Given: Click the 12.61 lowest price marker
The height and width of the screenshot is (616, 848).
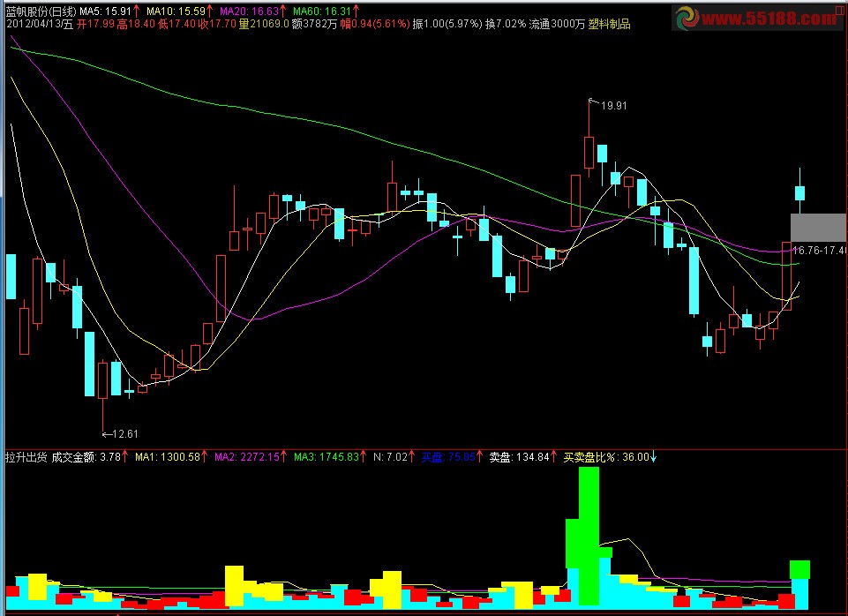Looking at the screenshot, I should coord(125,433).
